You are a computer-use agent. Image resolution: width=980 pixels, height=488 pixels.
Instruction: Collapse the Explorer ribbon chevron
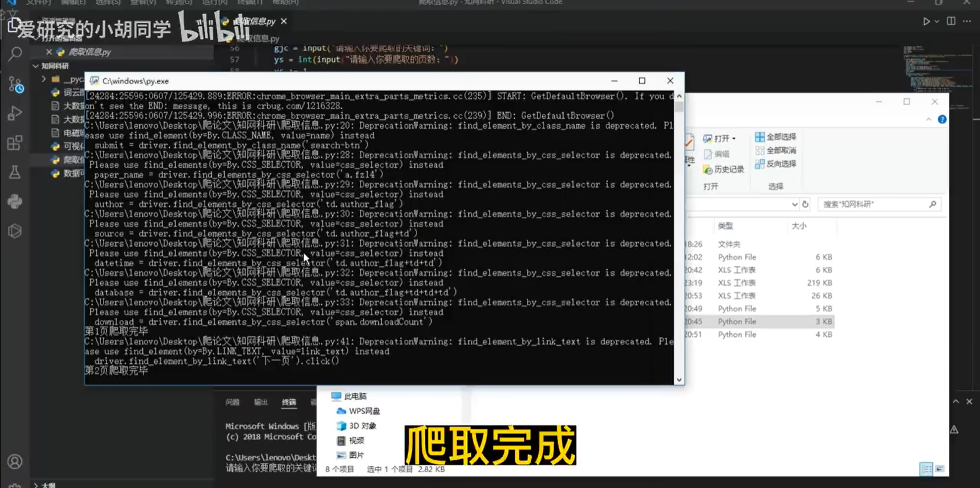[928, 119]
